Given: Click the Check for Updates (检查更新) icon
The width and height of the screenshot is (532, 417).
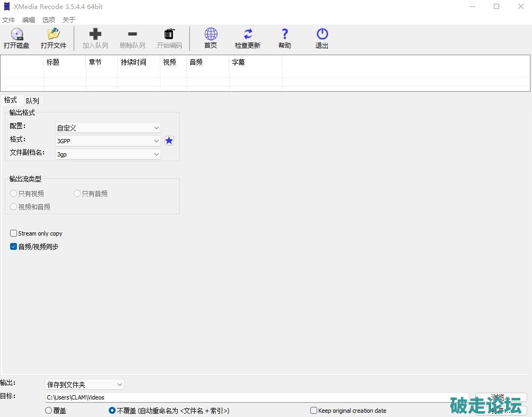Looking at the screenshot, I should tap(248, 35).
